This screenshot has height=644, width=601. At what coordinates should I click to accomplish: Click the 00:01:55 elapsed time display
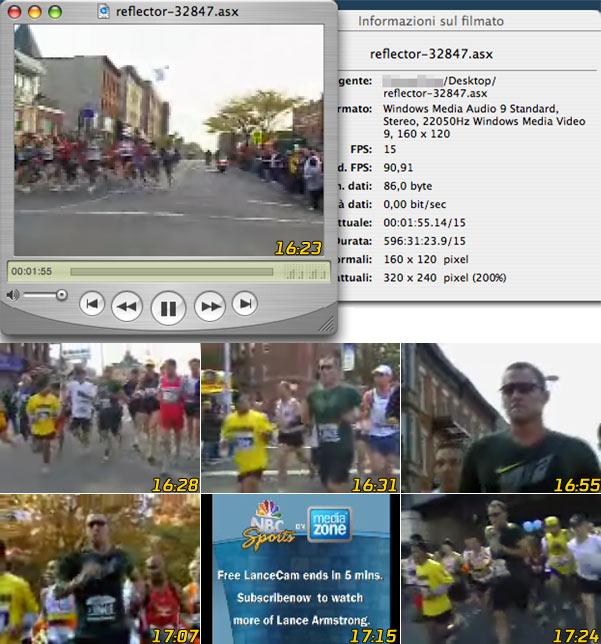[32, 271]
